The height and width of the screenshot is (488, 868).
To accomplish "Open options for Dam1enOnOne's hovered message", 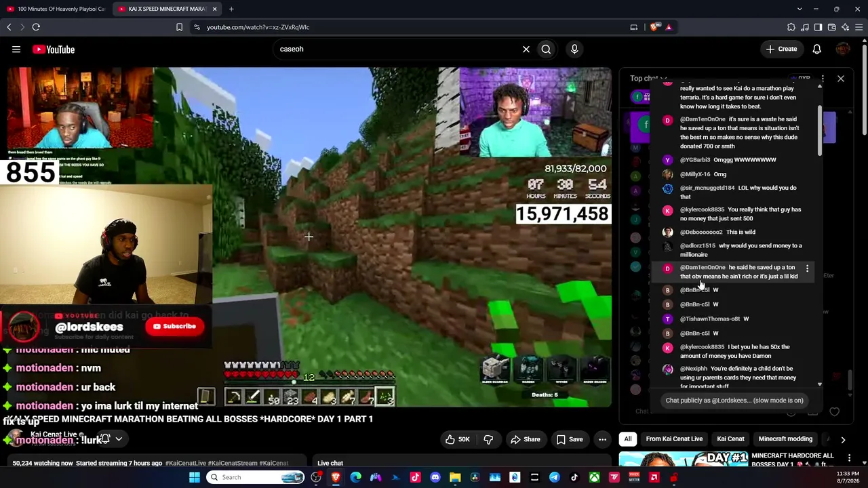I will tap(807, 269).
